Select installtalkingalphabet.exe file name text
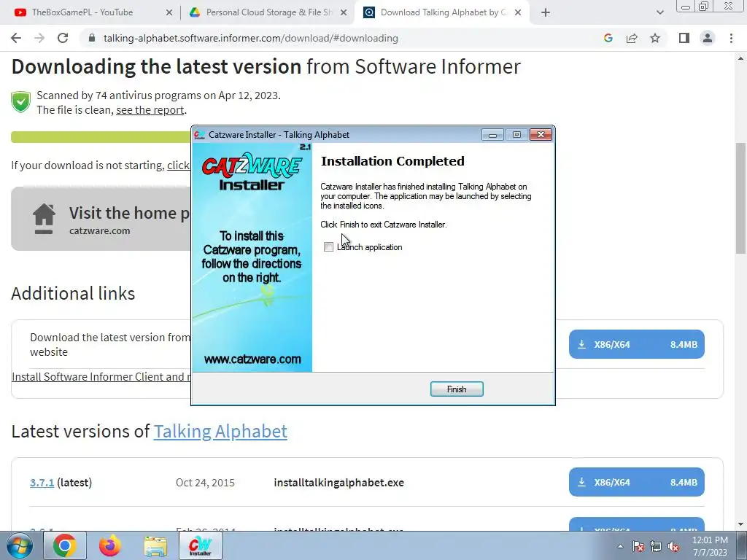This screenshot has width=747, height=560. [338, 483]
